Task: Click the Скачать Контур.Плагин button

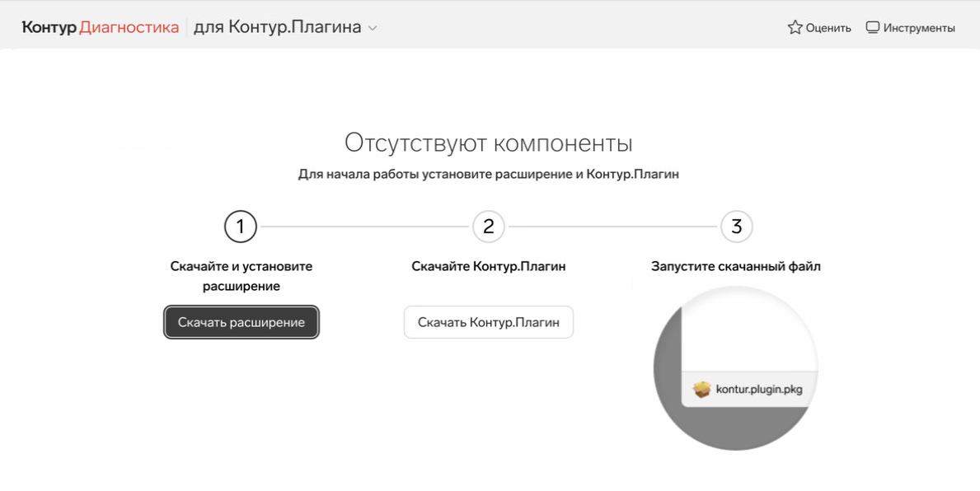Action: point(489,322)
